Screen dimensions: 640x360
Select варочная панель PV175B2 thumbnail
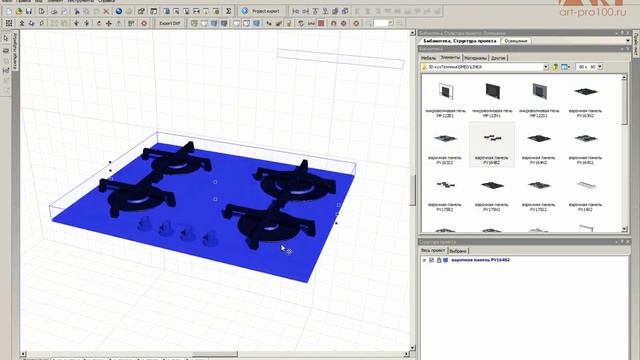tap(445, 192)
